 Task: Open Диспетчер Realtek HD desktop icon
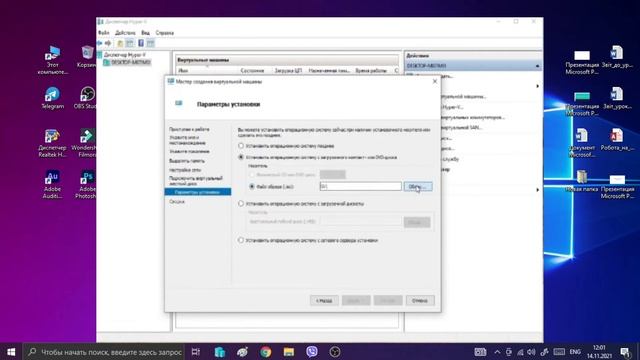[52, 143]
